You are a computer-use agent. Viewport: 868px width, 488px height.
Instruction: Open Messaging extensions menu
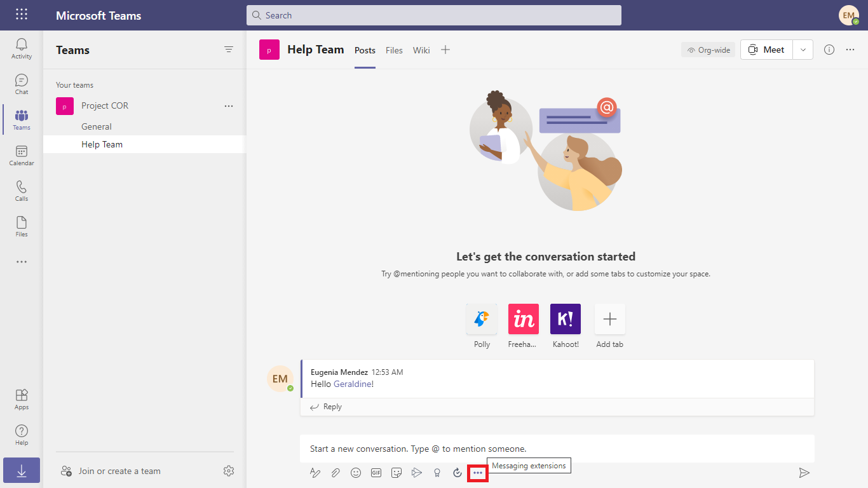tap(478, 473)
